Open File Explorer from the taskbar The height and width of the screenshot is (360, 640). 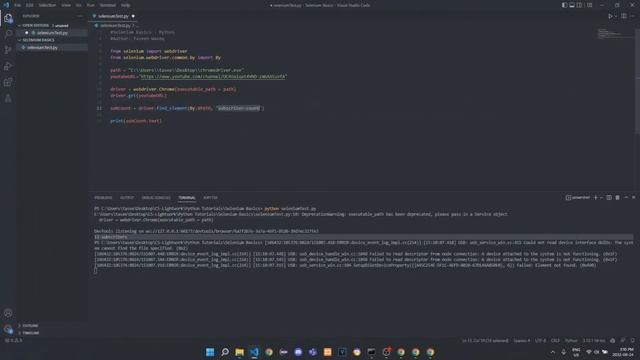239,352
